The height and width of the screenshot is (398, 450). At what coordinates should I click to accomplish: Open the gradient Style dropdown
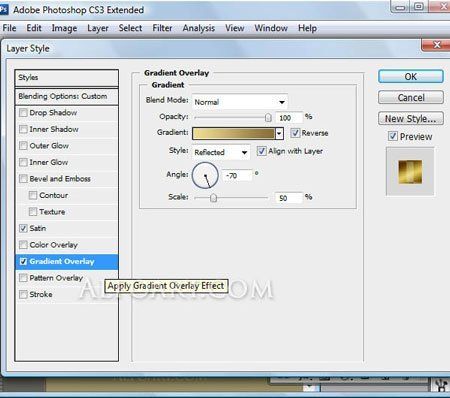click(x=221, y=152)
